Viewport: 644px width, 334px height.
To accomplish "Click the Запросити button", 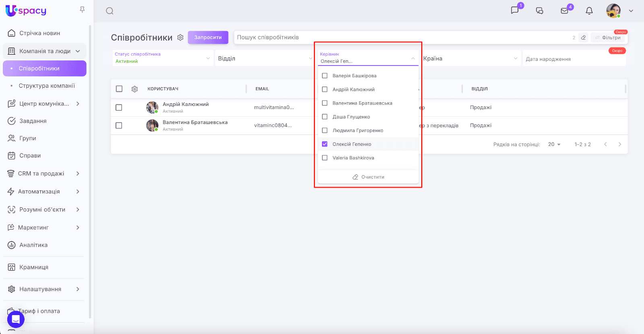I will tap(208, 37).
